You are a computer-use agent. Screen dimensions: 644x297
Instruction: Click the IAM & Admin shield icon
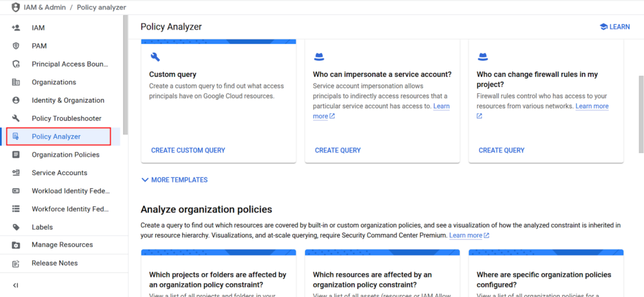(x=16, y=8)
